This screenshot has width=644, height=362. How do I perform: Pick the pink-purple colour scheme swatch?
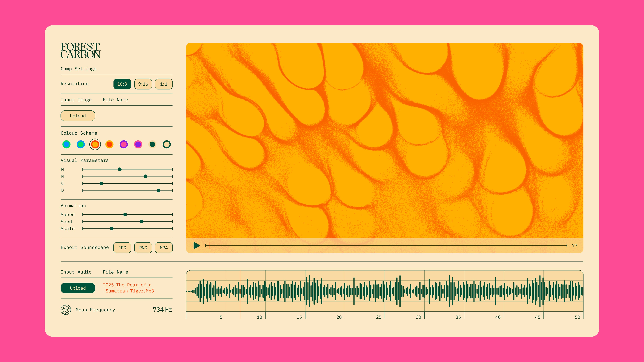[124, 144]
